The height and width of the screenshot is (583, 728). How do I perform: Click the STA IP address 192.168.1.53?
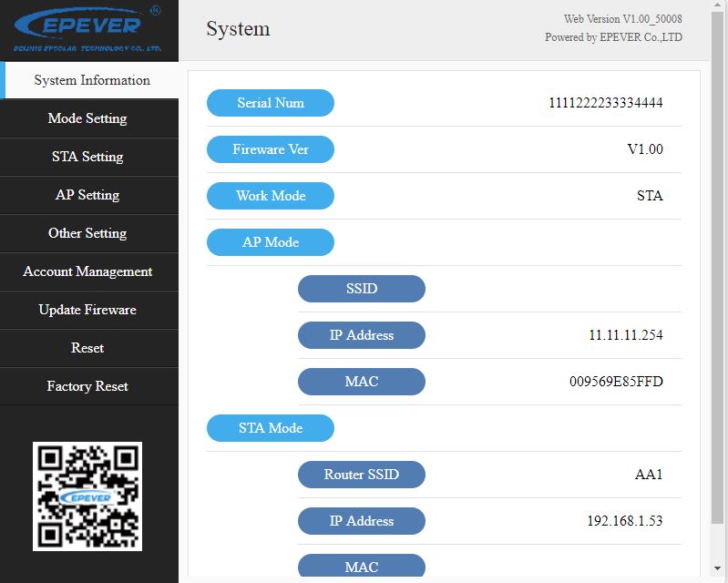point(624,521)
